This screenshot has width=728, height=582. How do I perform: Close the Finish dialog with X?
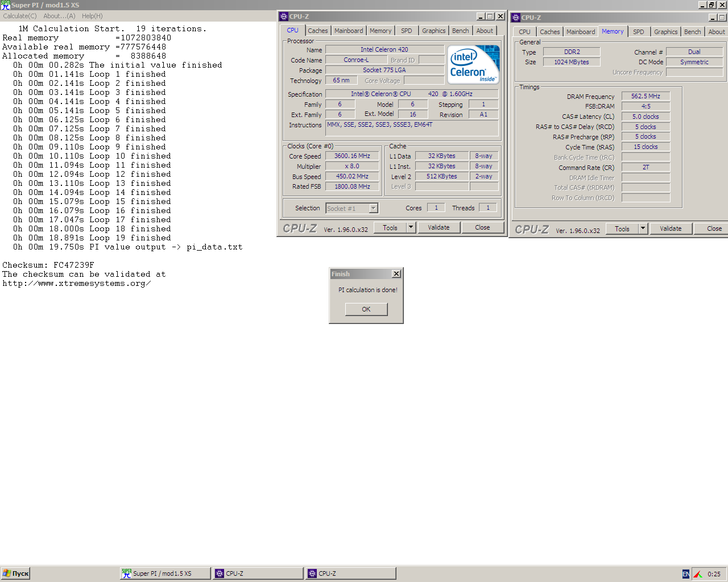[396, 274]
